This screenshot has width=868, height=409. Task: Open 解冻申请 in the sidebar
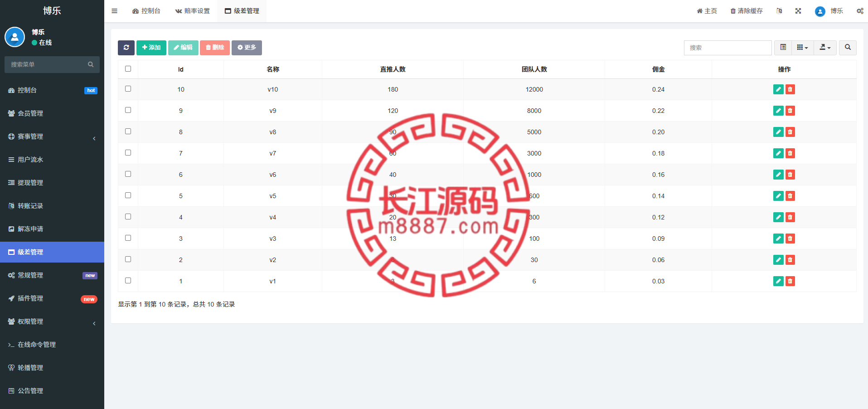tap(52, 229)
